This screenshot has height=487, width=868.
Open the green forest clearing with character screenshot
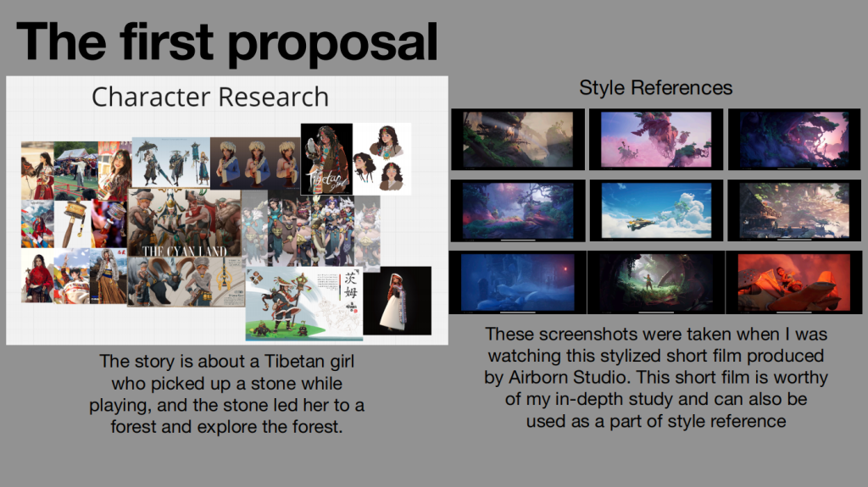coord(656,282)
